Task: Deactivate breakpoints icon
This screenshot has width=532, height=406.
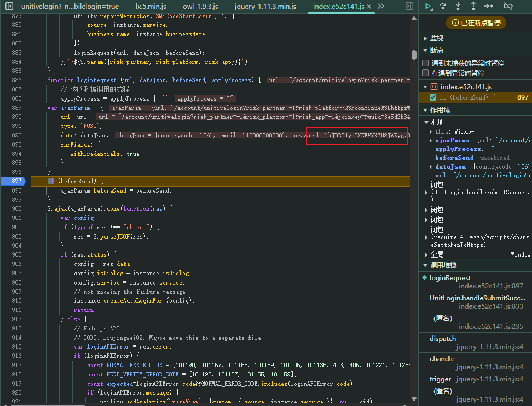Action: click(x=508, y=6)
